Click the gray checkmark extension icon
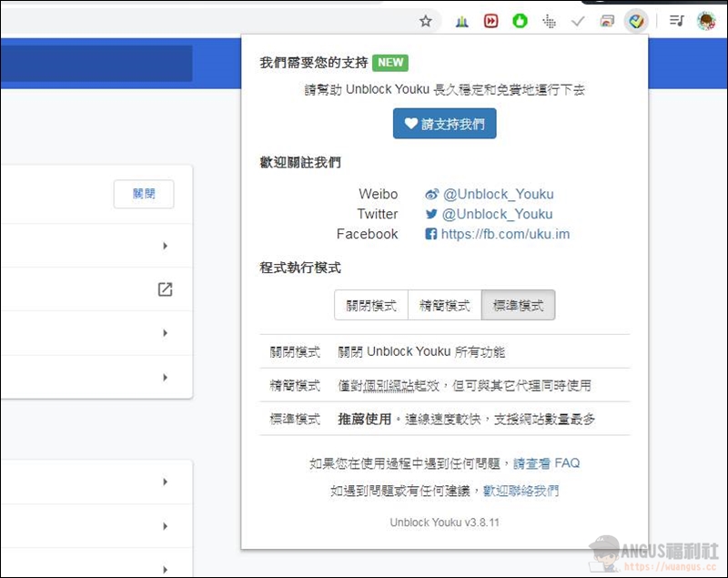The height and width of the screenshot is (578, 728). coord(577,21)
